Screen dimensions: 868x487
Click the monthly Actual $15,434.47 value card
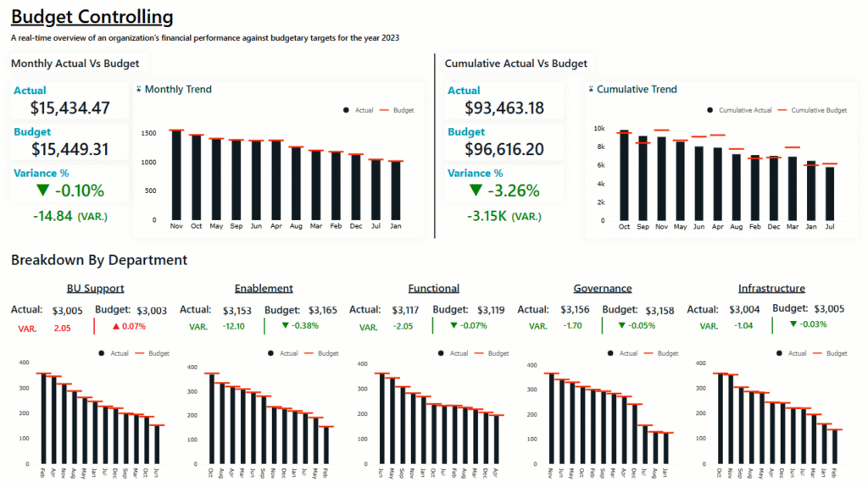click(x=70, y=101)
